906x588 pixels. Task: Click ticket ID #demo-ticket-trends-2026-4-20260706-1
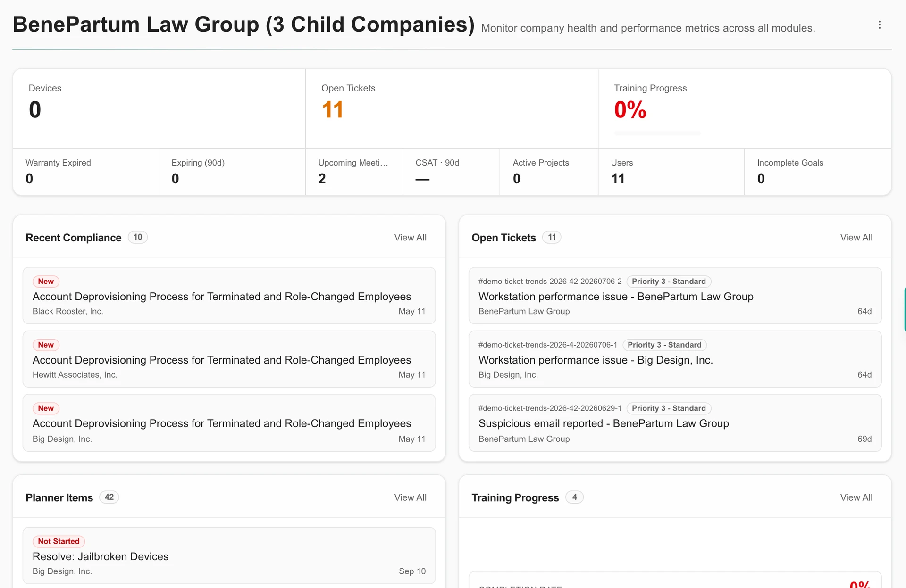(x=547, y=345)
